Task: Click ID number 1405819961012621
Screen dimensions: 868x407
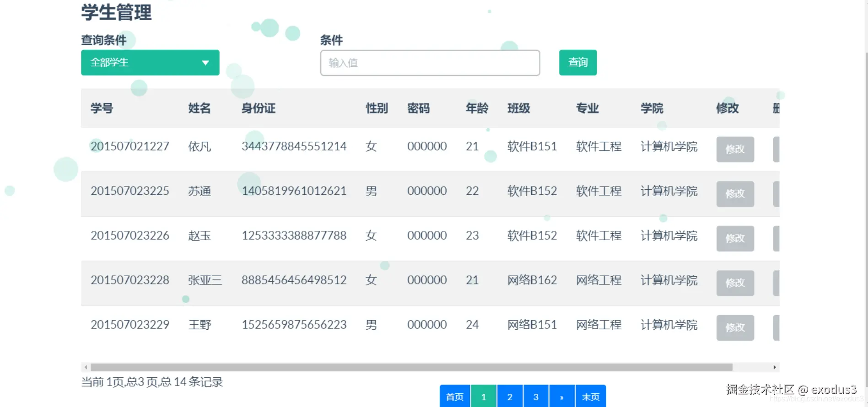Action: pyautogui.click(x=294, y=191)
